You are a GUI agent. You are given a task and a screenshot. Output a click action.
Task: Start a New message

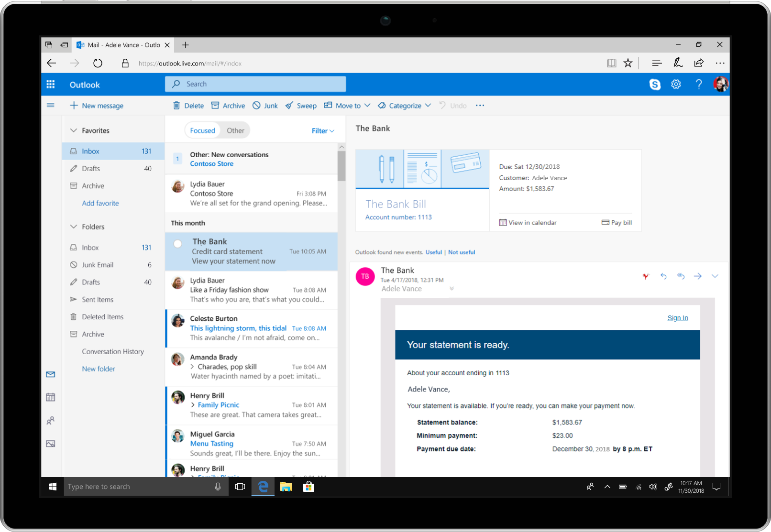click(x=96, y=105)
